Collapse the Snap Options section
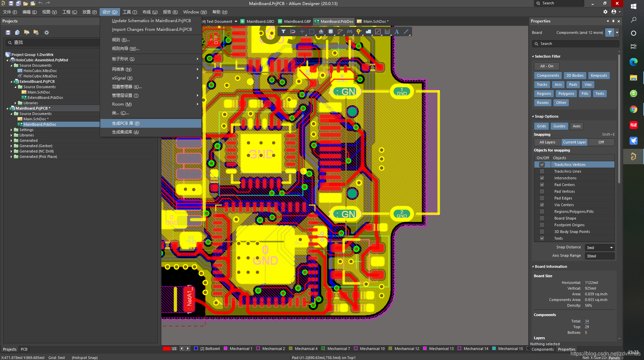 click(x=533, y=116)
